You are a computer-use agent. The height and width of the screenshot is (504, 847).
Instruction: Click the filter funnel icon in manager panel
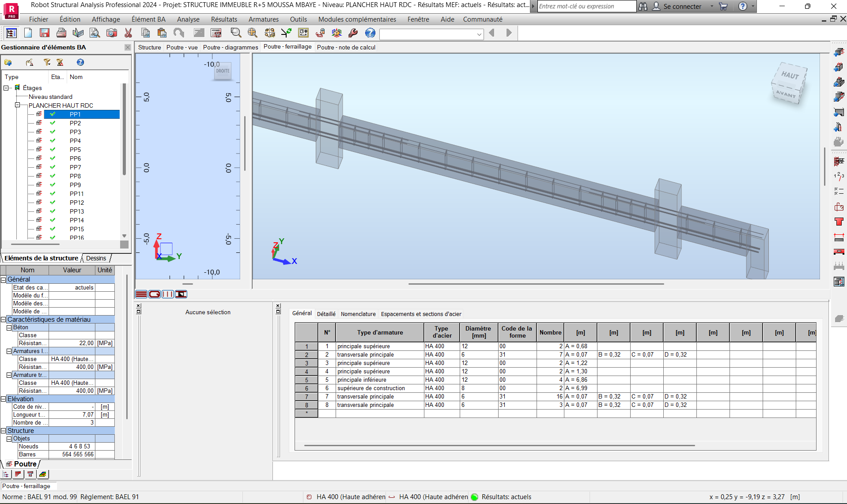pyautogui.click(x=46, y=63)
